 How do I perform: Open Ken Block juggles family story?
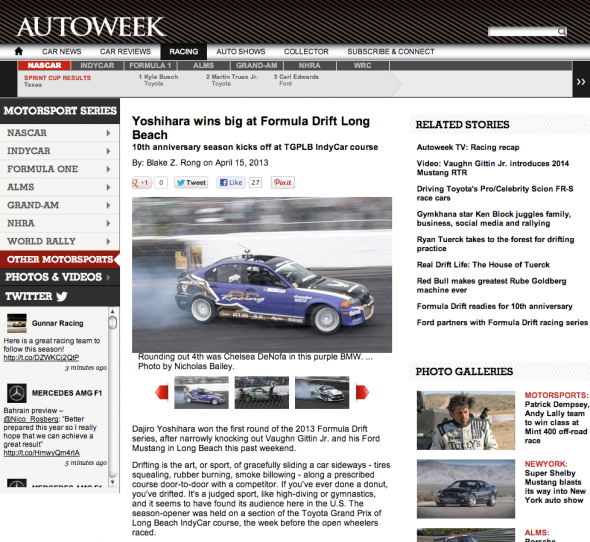point(494,219)
